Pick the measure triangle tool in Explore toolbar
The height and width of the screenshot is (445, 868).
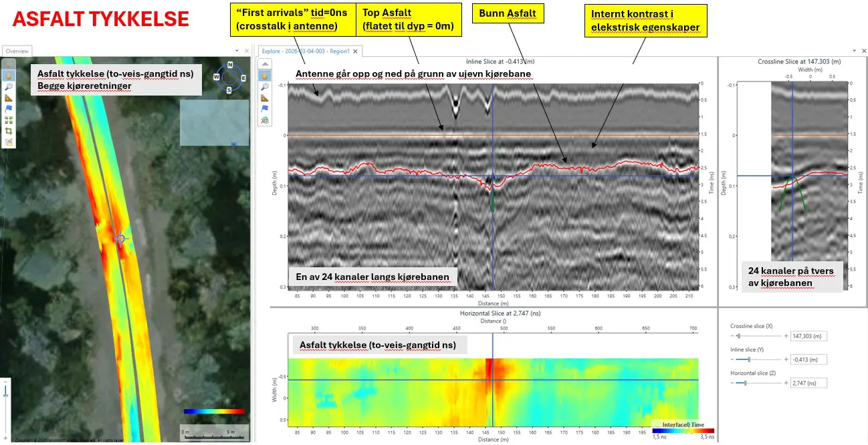pos(265,98)
